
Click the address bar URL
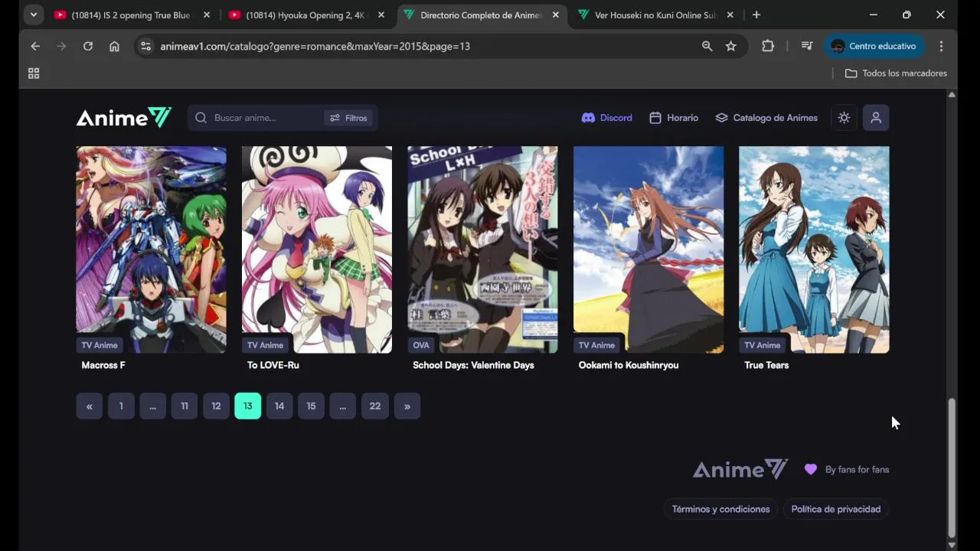pos(315,47)
